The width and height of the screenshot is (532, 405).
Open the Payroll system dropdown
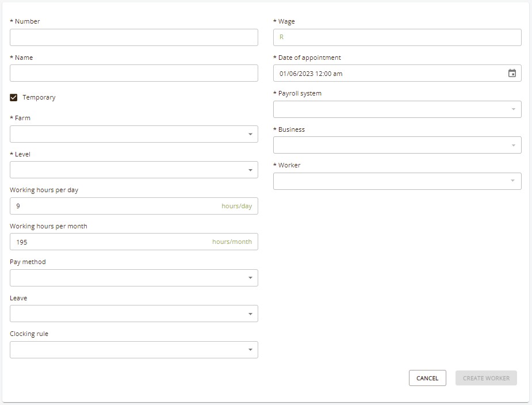pos(397,109)
